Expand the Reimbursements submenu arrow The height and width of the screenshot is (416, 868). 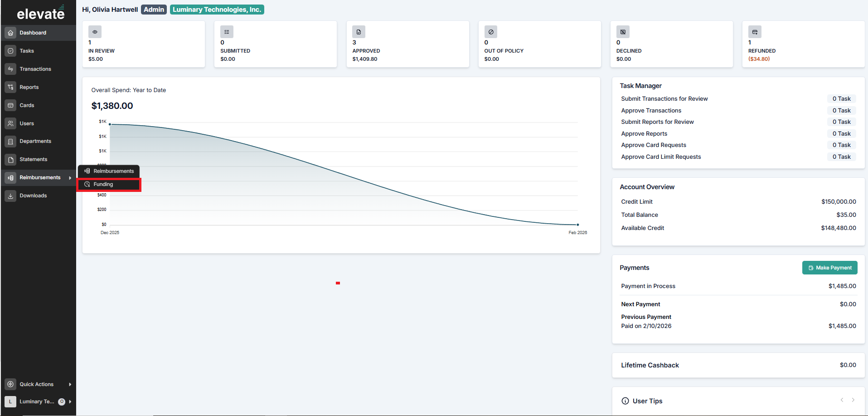point(70,178)
